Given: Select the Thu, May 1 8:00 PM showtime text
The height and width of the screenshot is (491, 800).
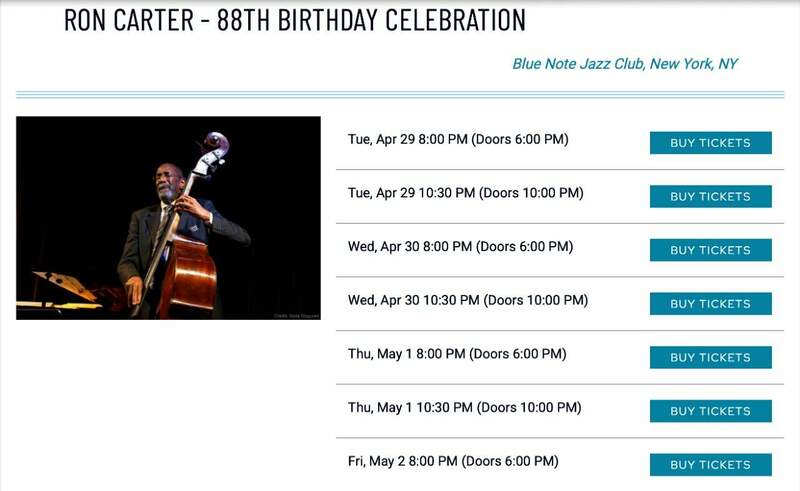Looking at the screenshot, I should click(x=456, y=354).
